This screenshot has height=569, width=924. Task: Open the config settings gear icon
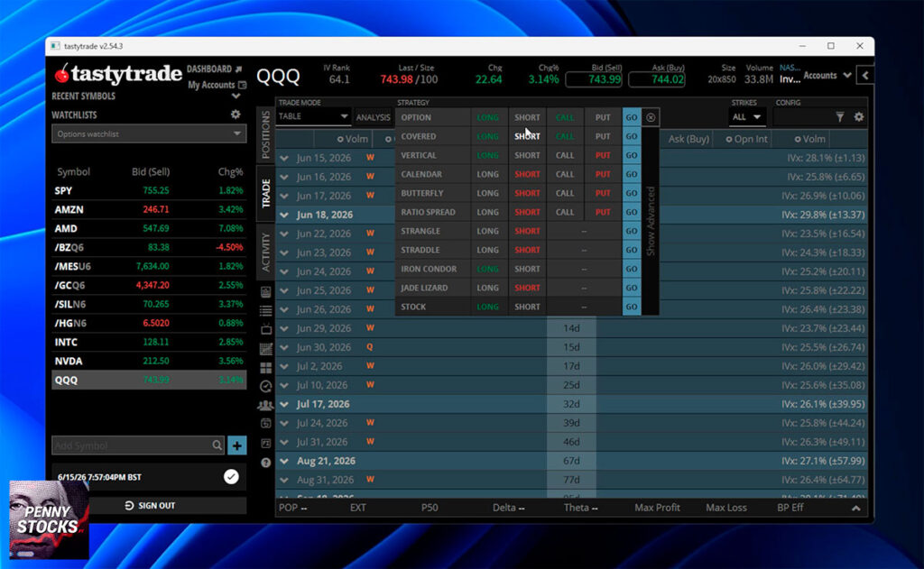coord(859,116)
